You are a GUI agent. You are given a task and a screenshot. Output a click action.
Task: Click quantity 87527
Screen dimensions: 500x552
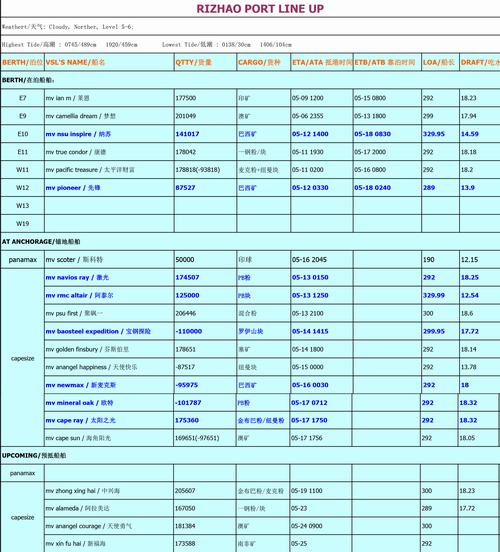click(x=185, y=188)
